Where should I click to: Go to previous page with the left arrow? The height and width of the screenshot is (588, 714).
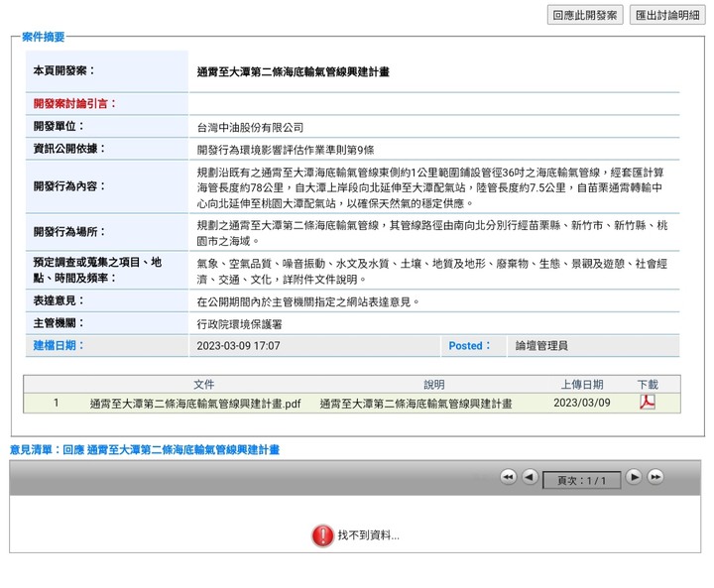(530, 477)
